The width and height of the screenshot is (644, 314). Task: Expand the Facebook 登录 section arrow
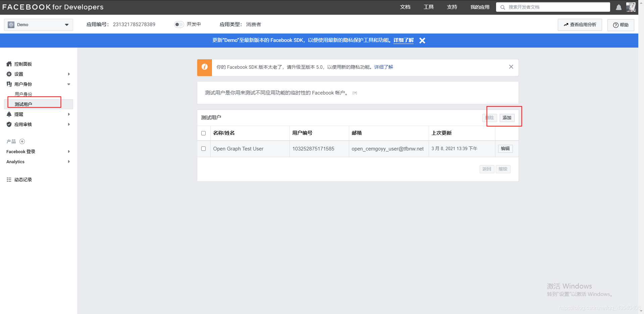tap(69, 151)
